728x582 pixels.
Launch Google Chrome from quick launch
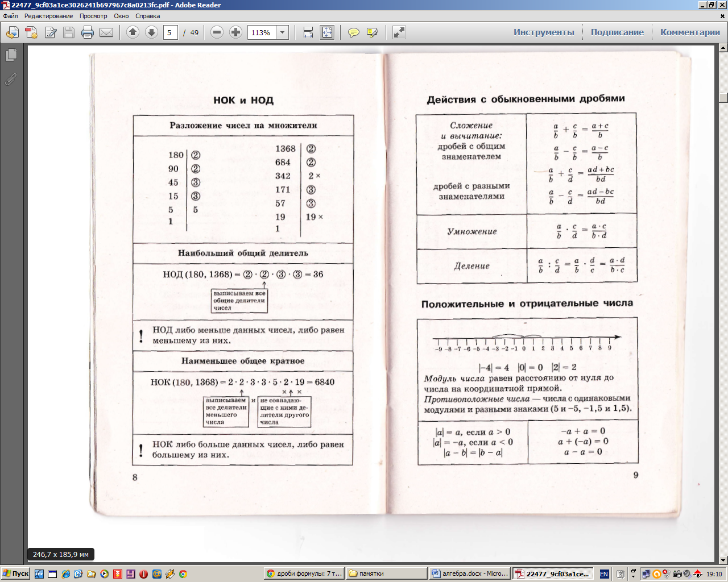coord(183,574)
